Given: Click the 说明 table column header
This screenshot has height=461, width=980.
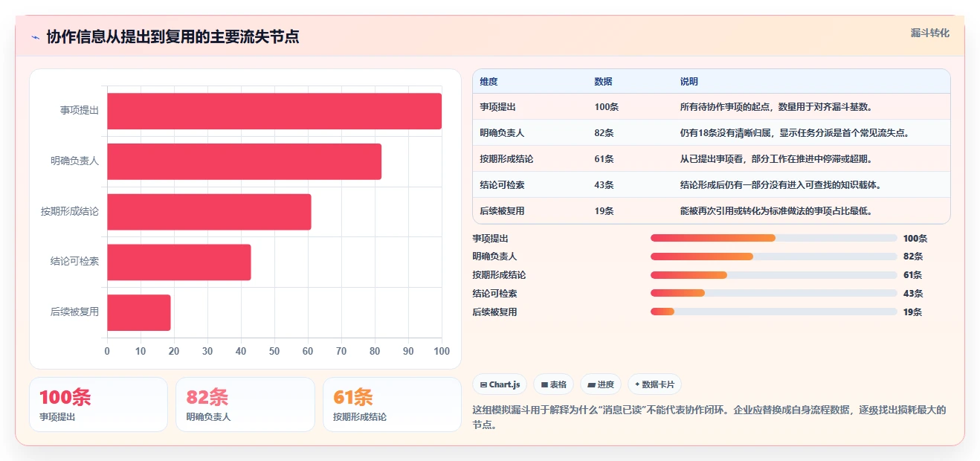Looking at the screenshot, I should click(689, 82).
